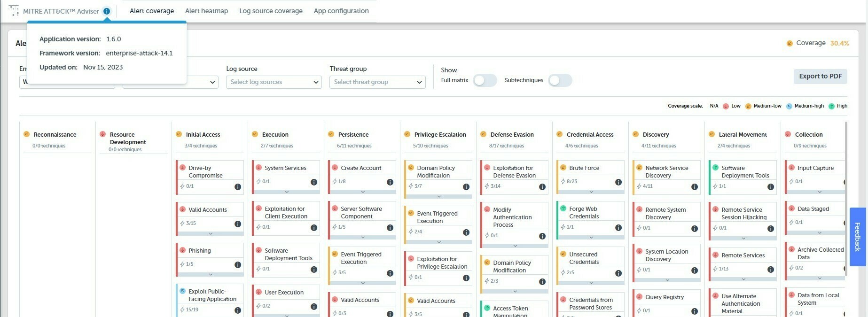Toggle the Full matrix switch
This screenshot has height=317, width=868.
click(x=485, y=80)
